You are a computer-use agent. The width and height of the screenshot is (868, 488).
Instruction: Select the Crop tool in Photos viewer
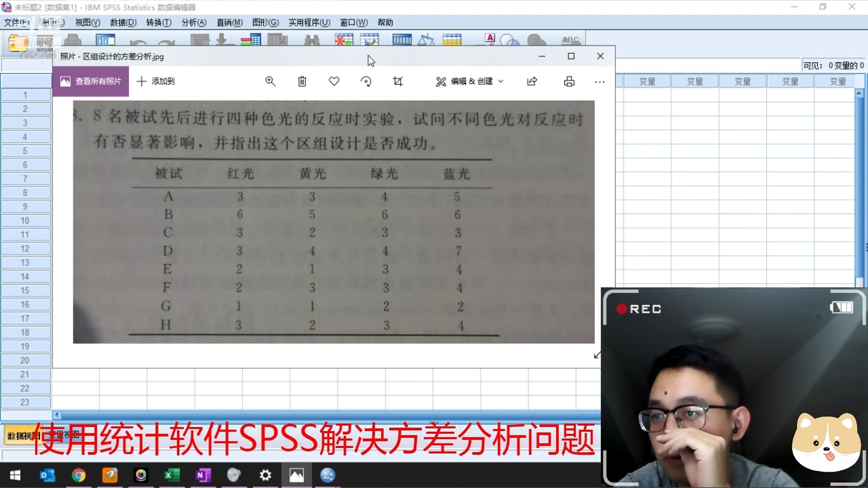click(398, 81)
